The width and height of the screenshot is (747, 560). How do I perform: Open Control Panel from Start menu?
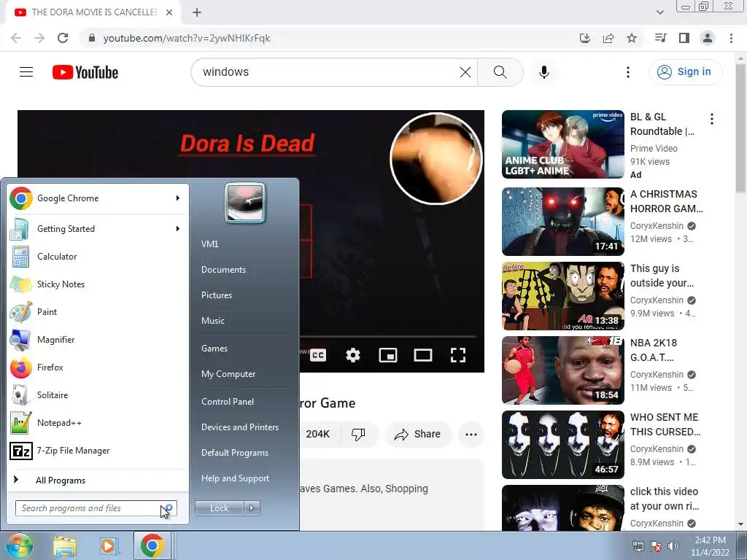click(228, 402)
